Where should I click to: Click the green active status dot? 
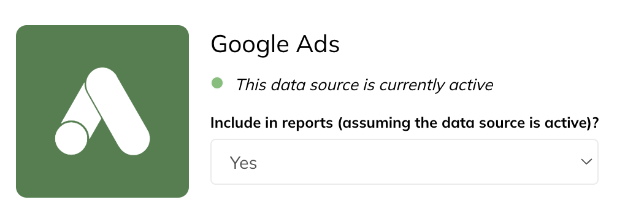tap(217, 83)
